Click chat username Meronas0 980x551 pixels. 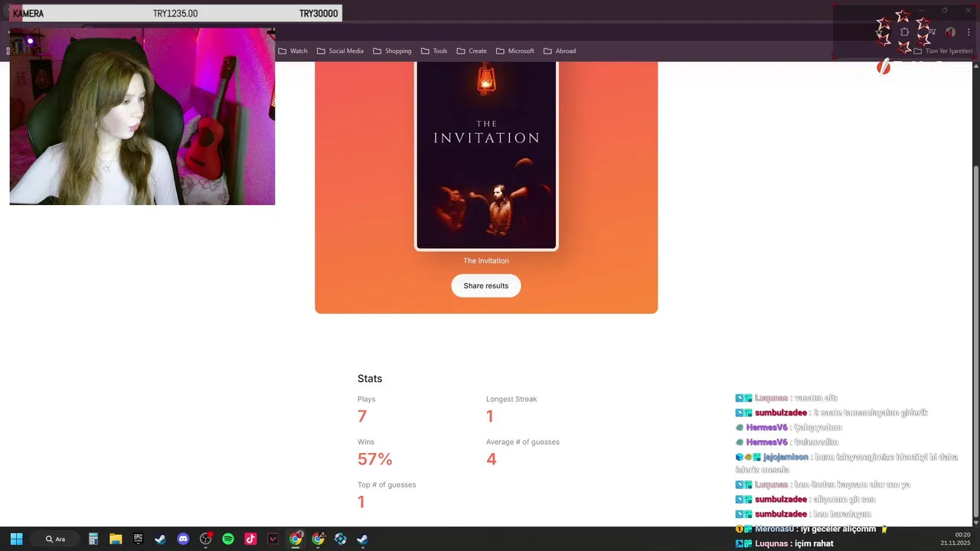point(774,529)
